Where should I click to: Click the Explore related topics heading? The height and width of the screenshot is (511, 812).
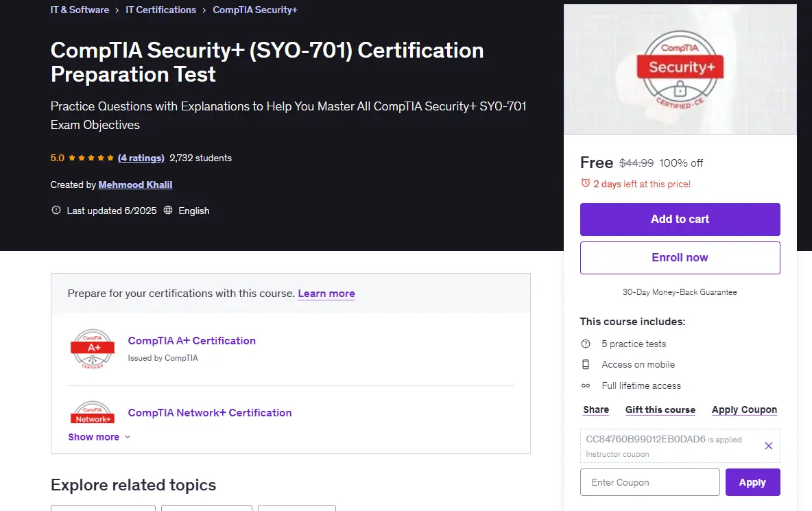pos(133,485)
